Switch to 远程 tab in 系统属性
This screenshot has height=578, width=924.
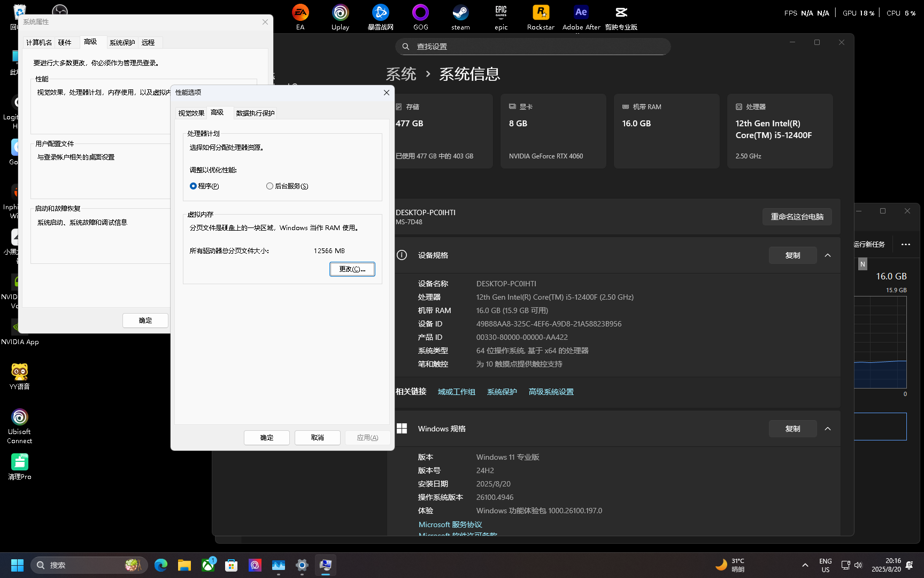(148, 42)
